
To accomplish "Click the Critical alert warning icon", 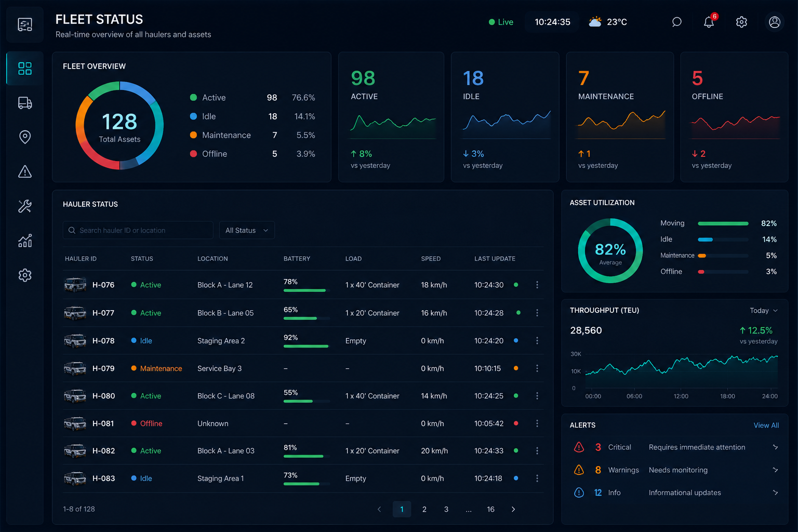I will pyautogui.click(x=579, y=447).
